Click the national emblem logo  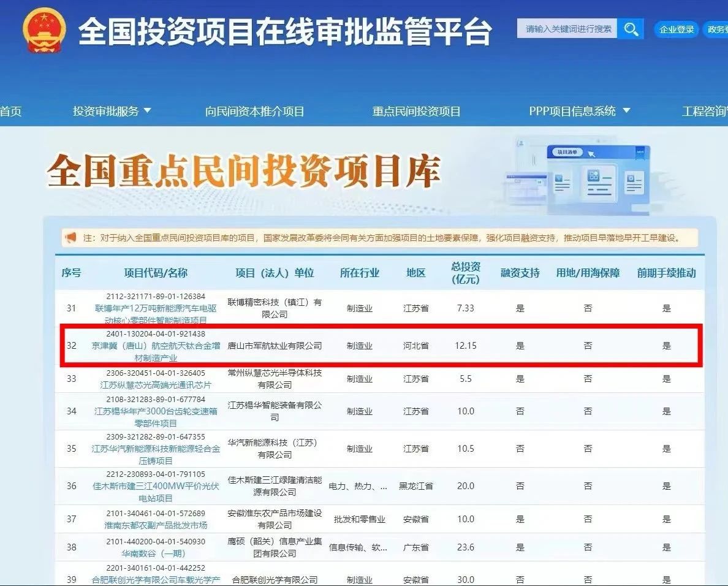pyautogui.click(x=45, y=30)
